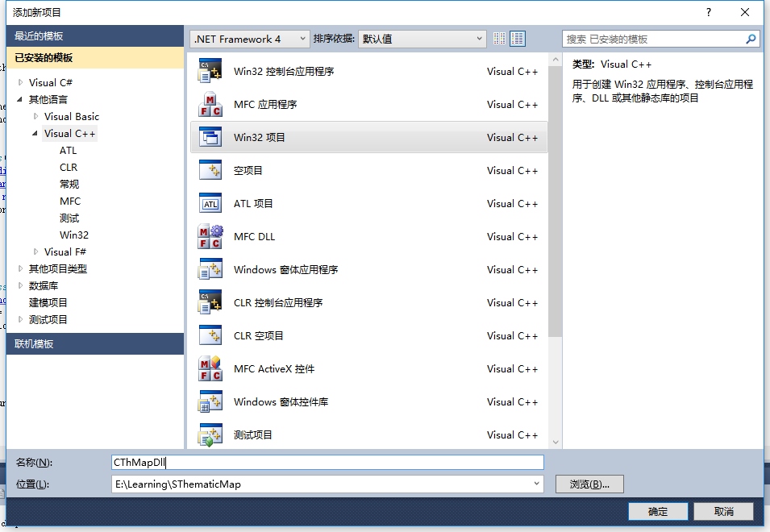Screen dimensions: 770x532
Task: Open the 排序依据 默认值 dropdown
Action: coord(422,39)
